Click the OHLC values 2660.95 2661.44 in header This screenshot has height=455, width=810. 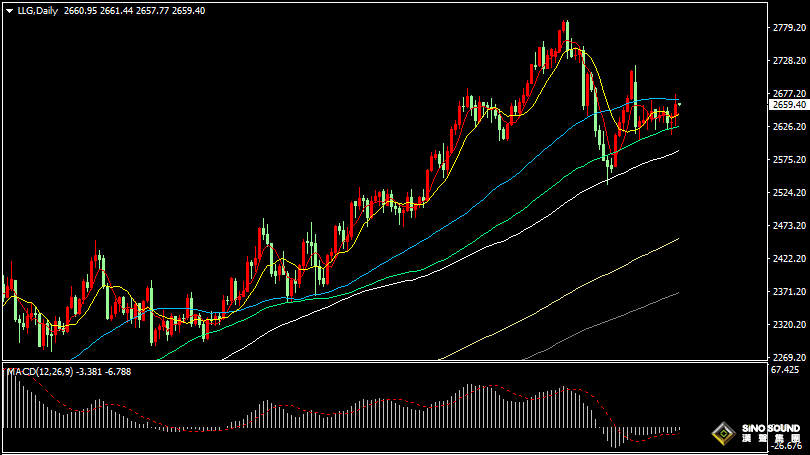pos(99,11)
